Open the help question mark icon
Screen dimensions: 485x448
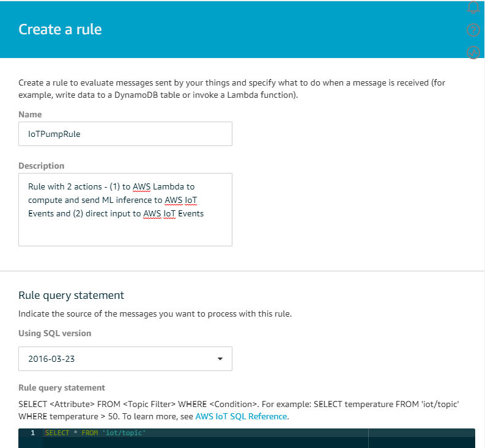(x=473, y=30)
